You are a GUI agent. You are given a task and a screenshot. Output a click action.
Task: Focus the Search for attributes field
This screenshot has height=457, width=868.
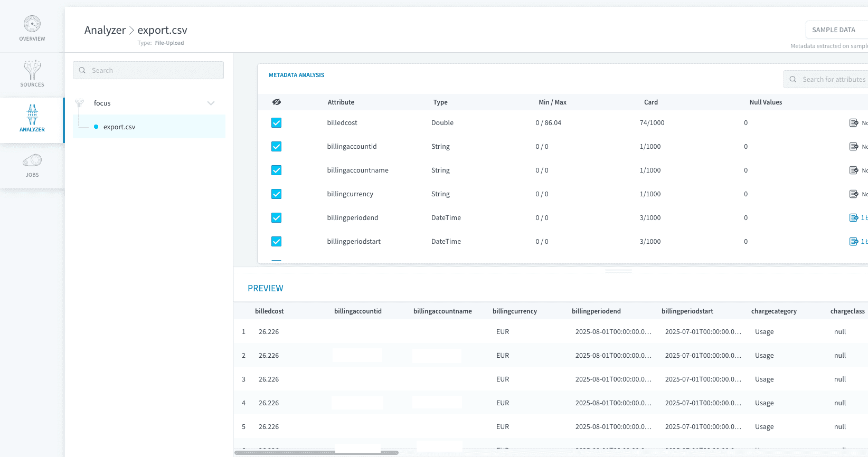827,79
